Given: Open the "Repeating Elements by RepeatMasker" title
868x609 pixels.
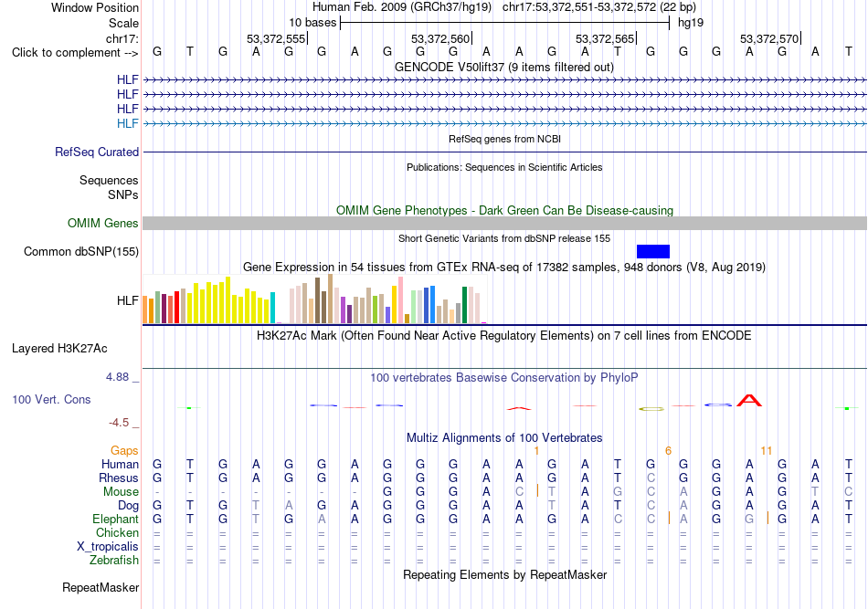Looking at the screenshot, I should click(x=504, y=575).
